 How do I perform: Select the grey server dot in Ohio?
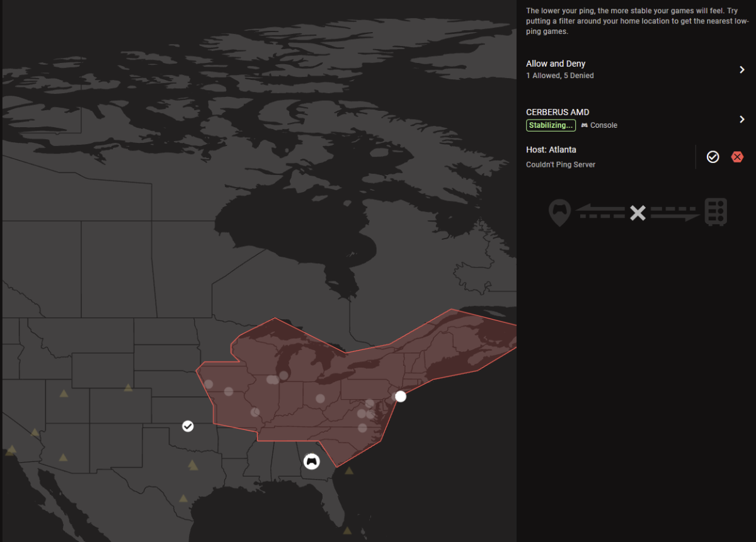[x=320, y=398]
